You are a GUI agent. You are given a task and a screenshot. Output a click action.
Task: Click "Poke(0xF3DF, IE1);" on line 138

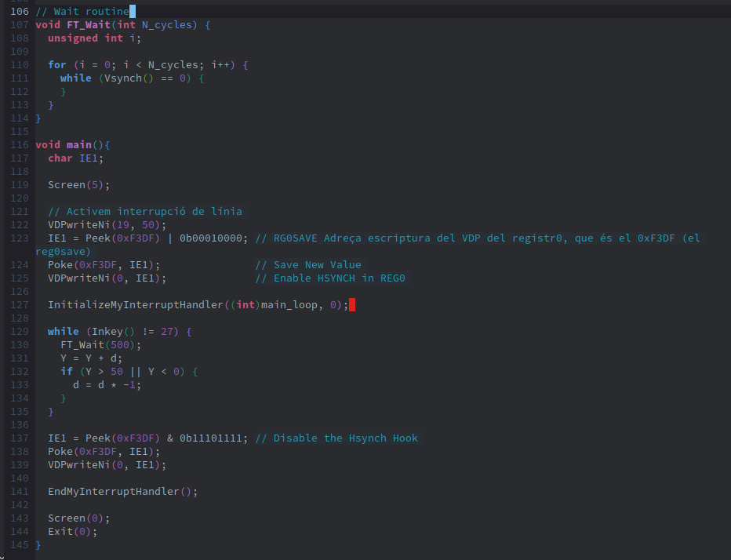pos(104,452)
